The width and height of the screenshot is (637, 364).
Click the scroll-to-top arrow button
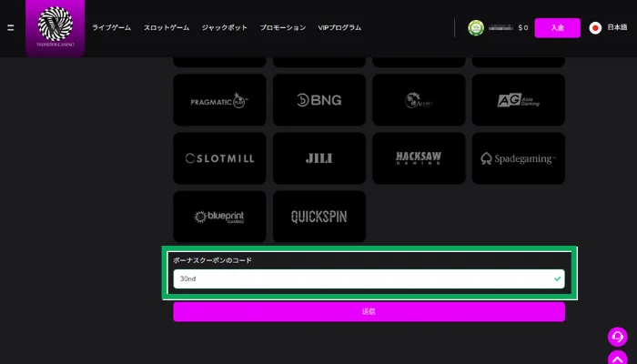tap(618, 358)
